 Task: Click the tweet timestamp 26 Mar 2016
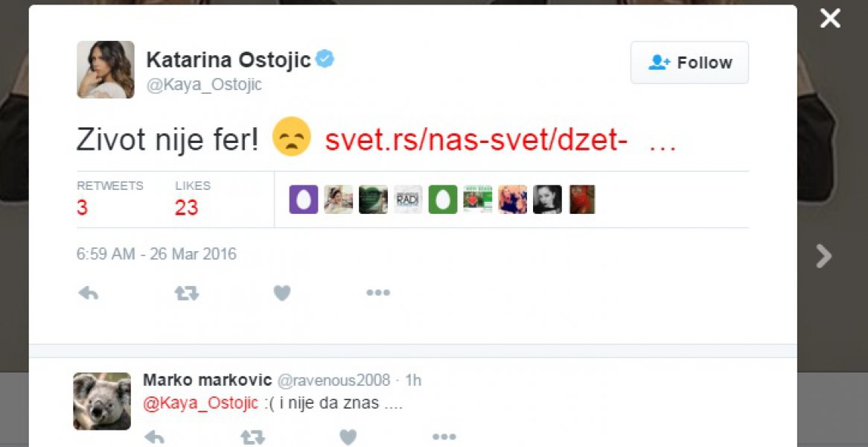click(x=156, y=254)
